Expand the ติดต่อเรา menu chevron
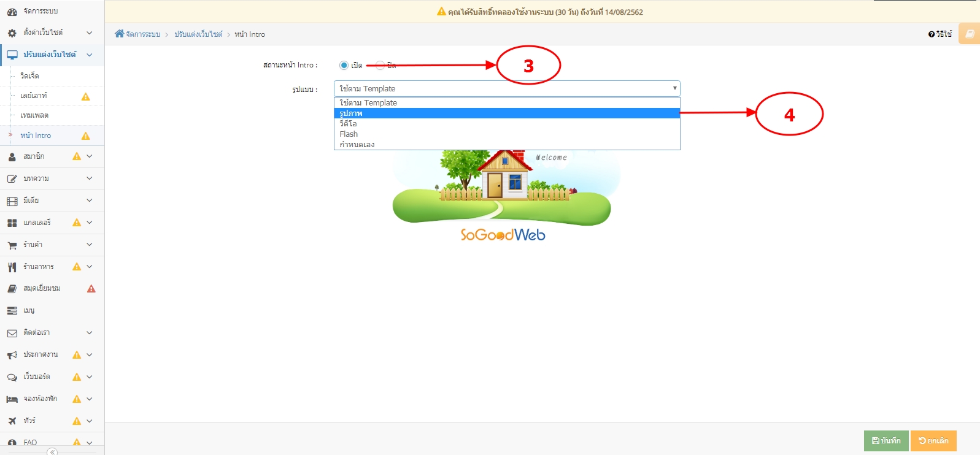980x455 pixels. point(90,333)
